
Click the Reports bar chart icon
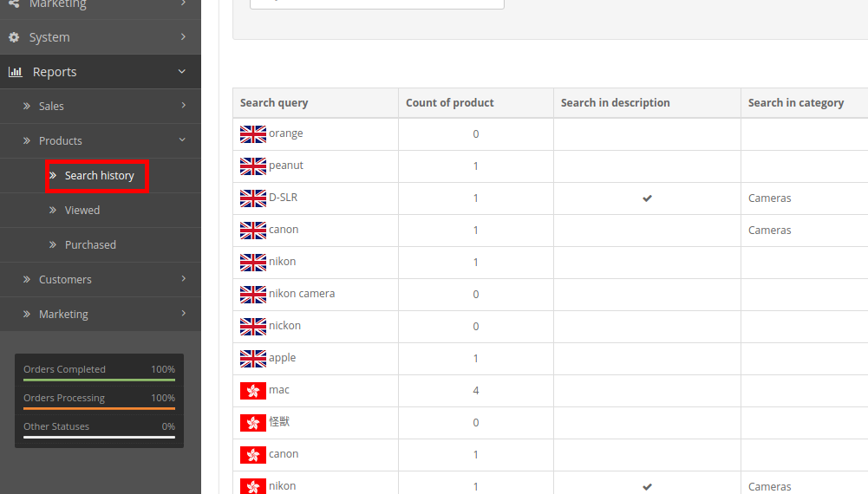click(16, 72)
